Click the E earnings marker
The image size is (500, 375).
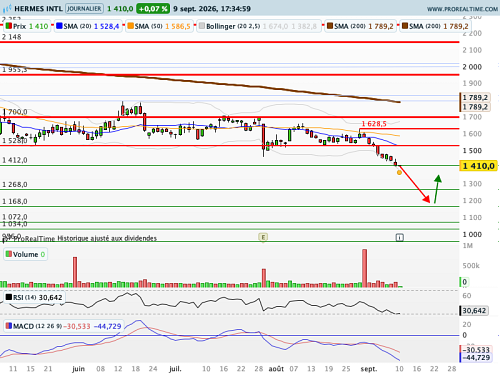[x=263, y=237]
